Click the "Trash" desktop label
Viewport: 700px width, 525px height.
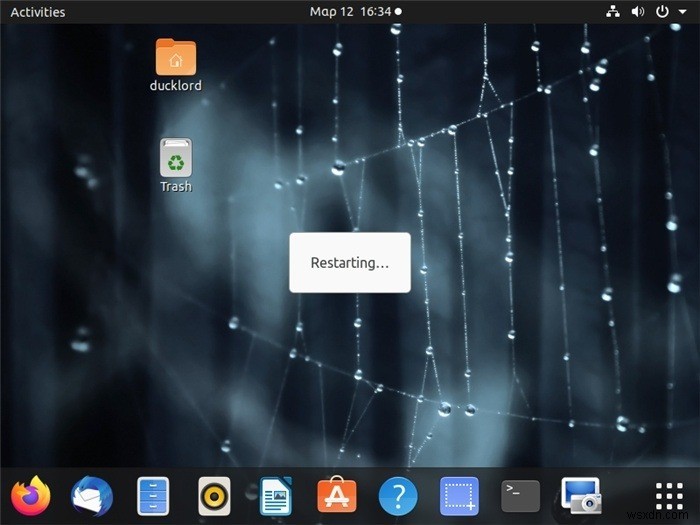tap(176, 186)
